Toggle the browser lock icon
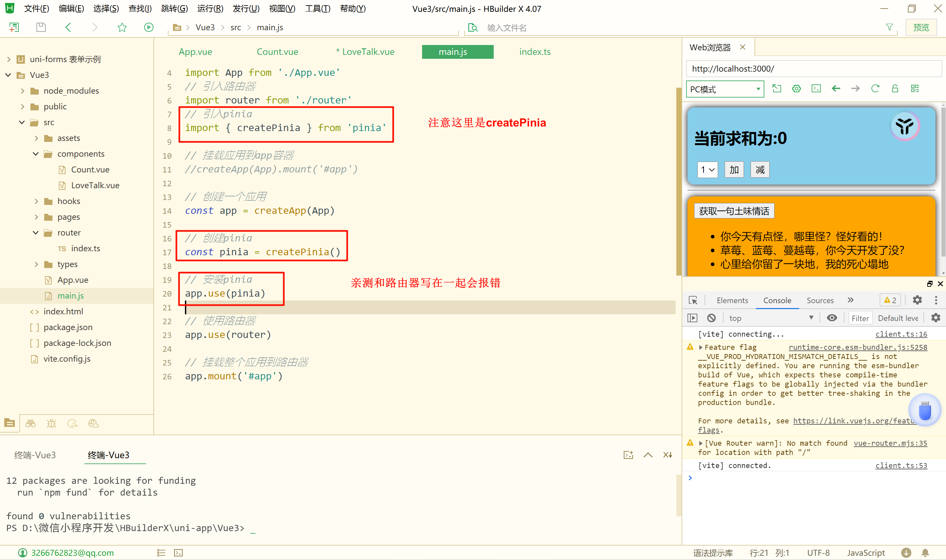The width and height of the screenshot is (946, 560). point(895,89)
